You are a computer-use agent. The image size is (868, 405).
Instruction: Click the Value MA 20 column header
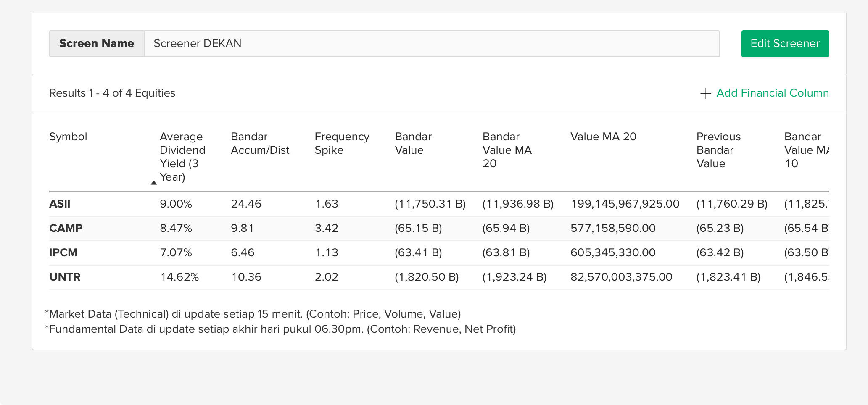pos(603,137)
